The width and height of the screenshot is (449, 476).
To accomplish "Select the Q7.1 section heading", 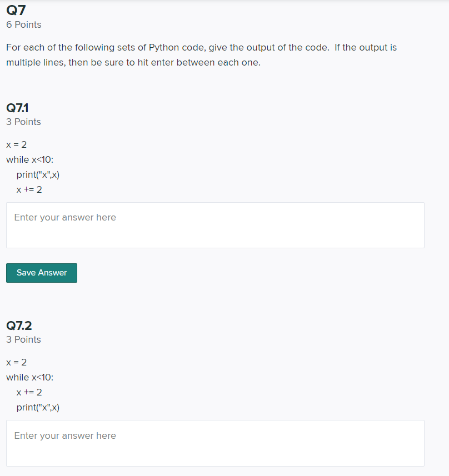I will 17,108.
